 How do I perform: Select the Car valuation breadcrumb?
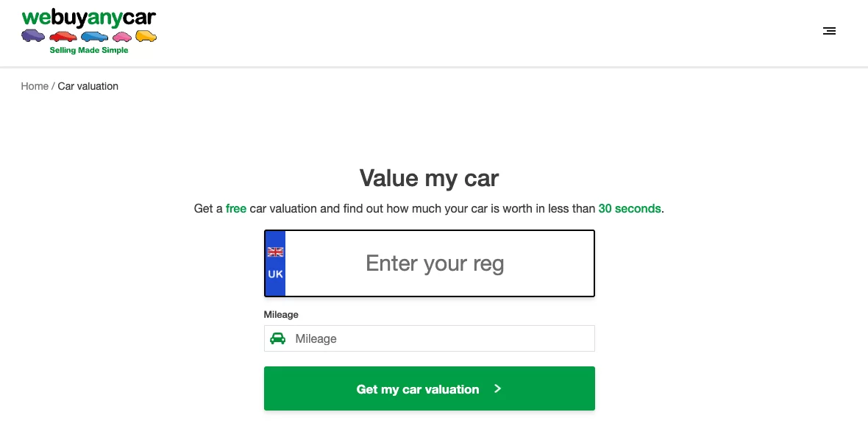tap(88, 86)
